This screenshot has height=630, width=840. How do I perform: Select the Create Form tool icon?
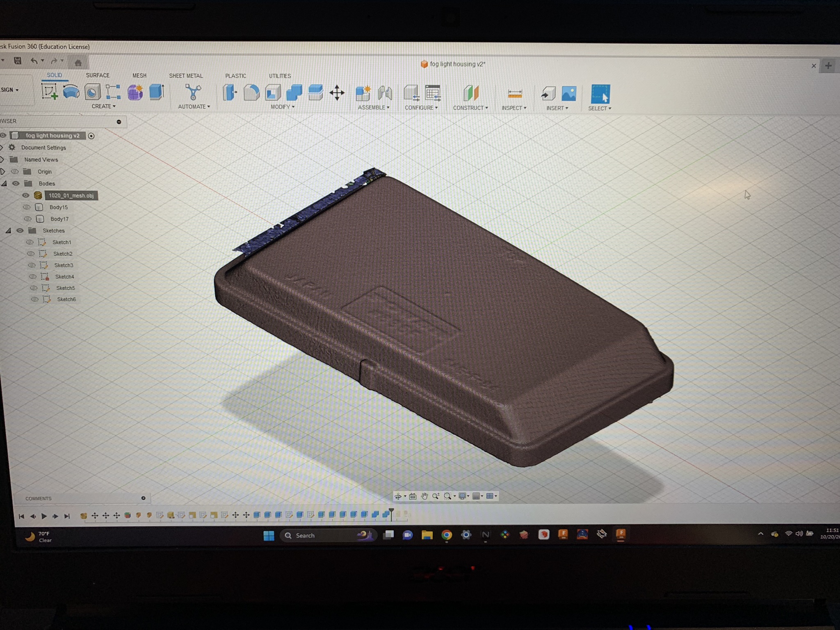point(135,92)
